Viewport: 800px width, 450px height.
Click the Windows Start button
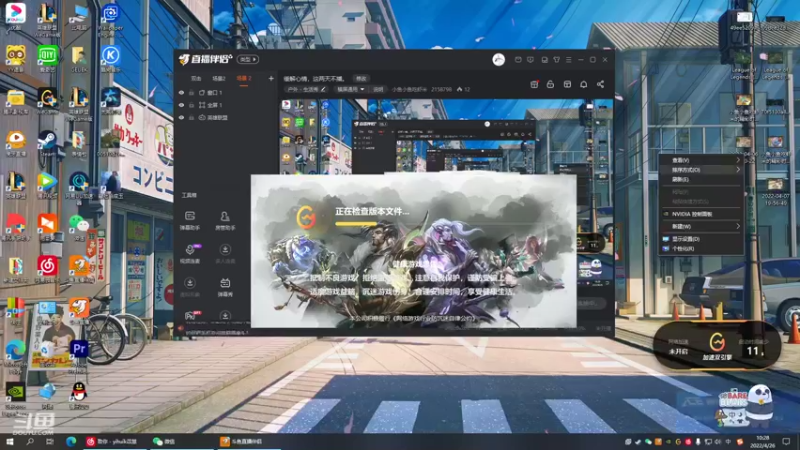point(10,441)
